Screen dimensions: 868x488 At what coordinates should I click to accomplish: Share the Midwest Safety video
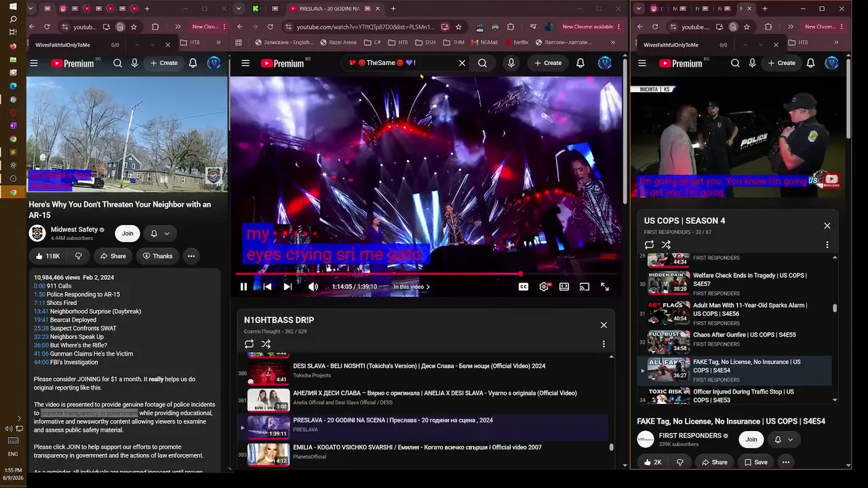pos(113,256)
